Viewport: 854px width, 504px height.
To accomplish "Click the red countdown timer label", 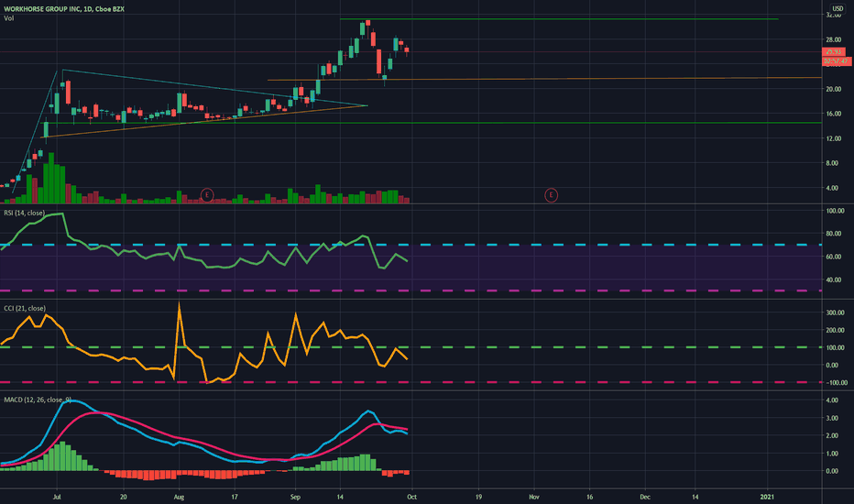I will (837, 61).
